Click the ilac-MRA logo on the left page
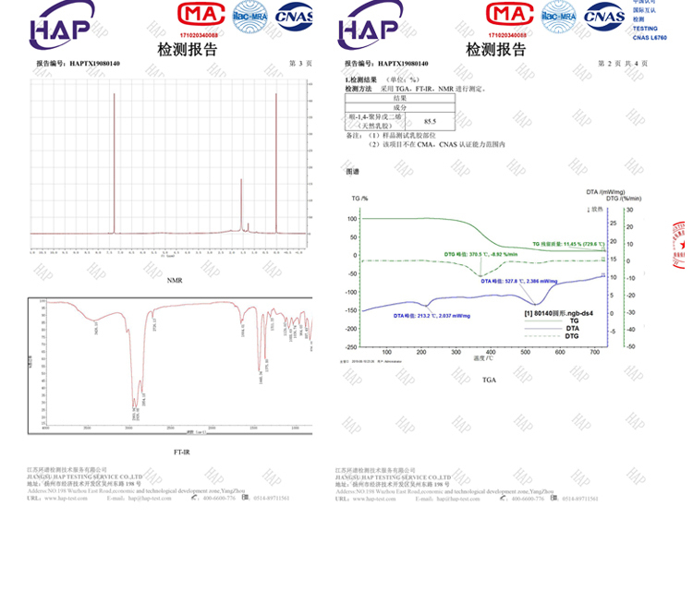The width and height of the screenshot is (693, 616). click(249, 17)
